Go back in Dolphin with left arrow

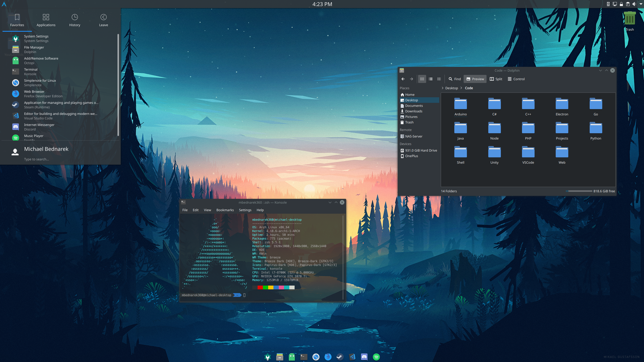403,79
